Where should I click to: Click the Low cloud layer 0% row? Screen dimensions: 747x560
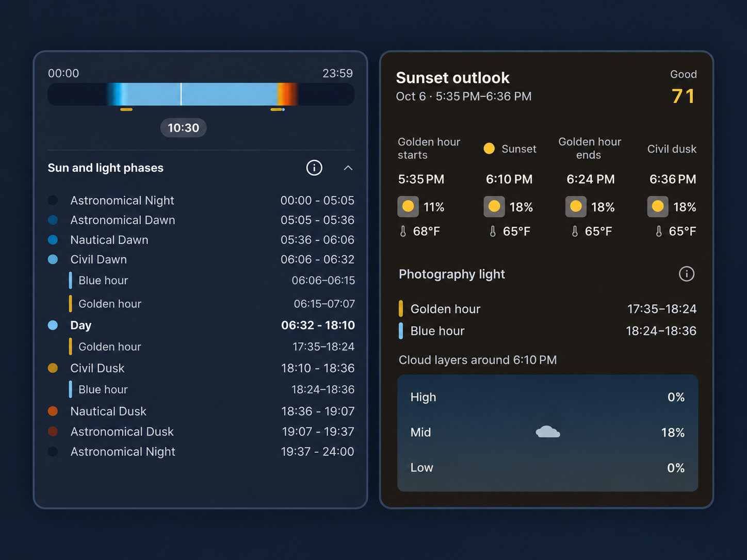pos(548,468)
